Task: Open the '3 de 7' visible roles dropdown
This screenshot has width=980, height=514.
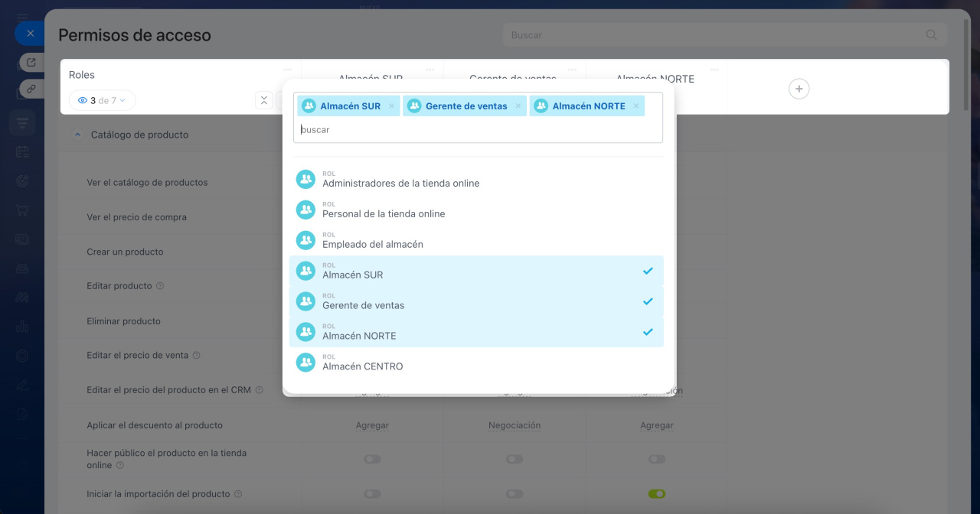Action: tap(102, 100)
